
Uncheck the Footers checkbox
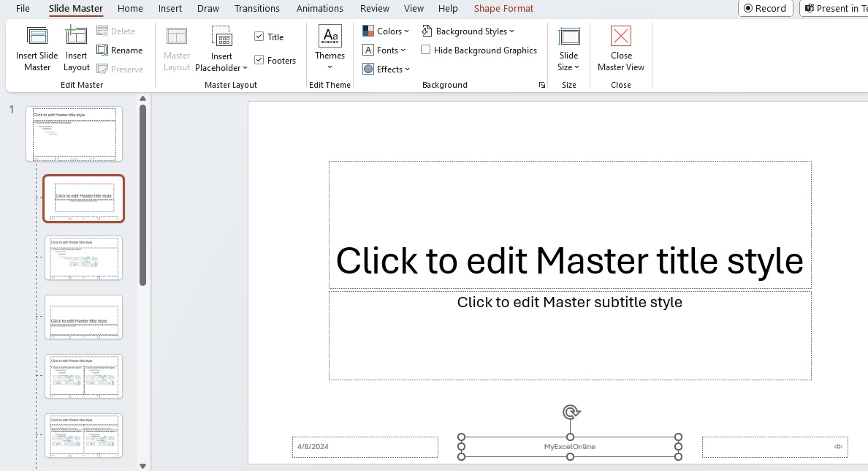point(259,60)
